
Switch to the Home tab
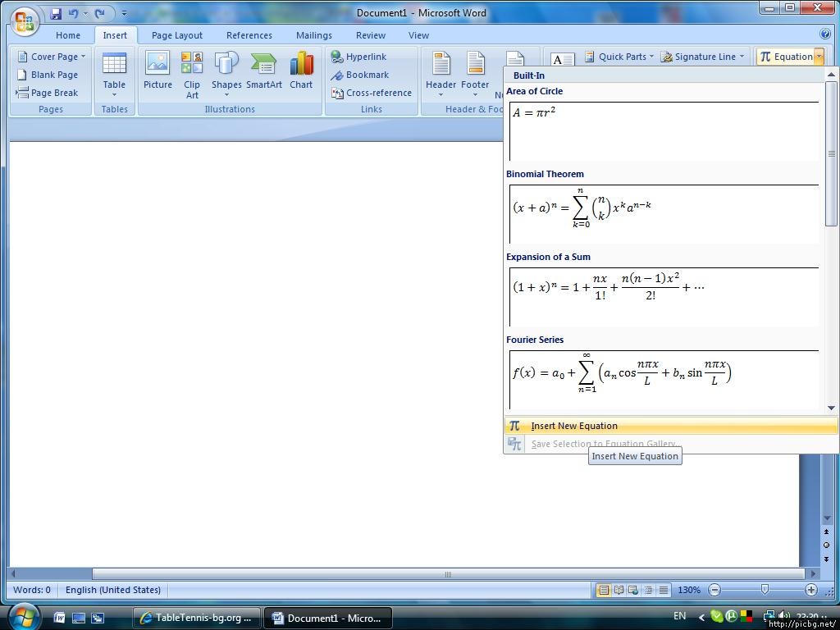click(x=68, y=35)
